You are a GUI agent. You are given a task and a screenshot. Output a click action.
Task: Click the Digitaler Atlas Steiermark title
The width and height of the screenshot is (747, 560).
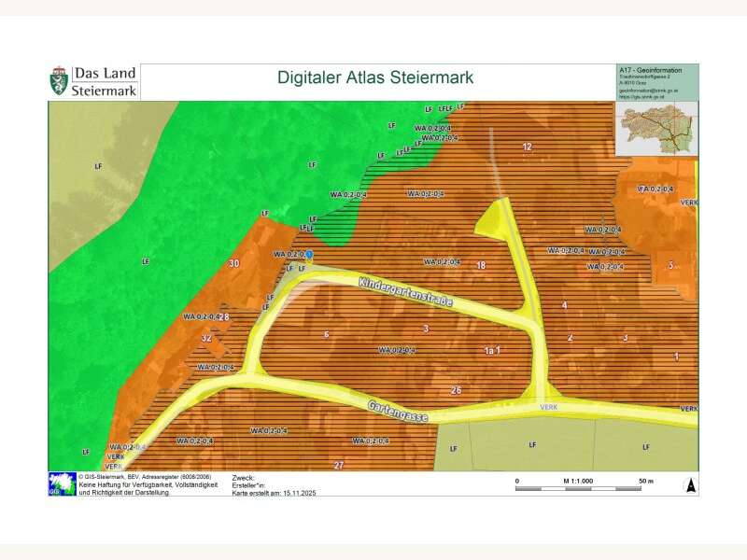point(375,77)
